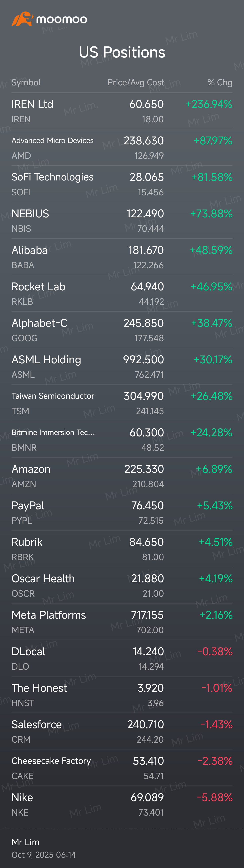Click the Mr Lim username footer

[x=26, y=842]
